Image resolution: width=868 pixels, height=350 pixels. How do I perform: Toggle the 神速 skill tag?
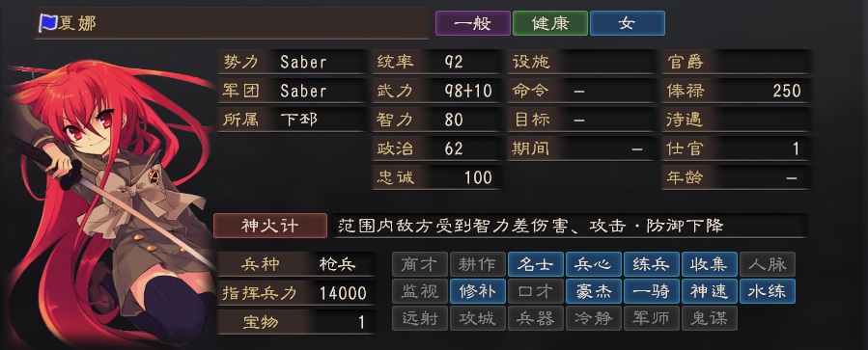[x=709, y=291]
